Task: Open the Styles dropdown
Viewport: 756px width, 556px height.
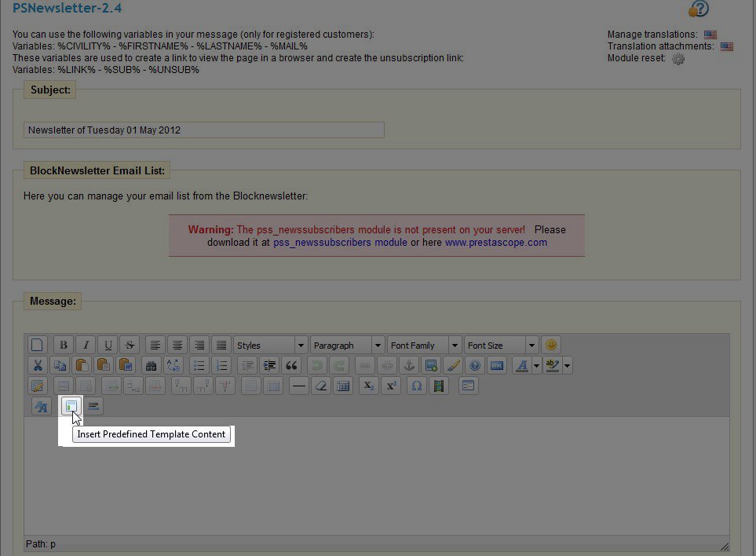Action: (270, 345)
